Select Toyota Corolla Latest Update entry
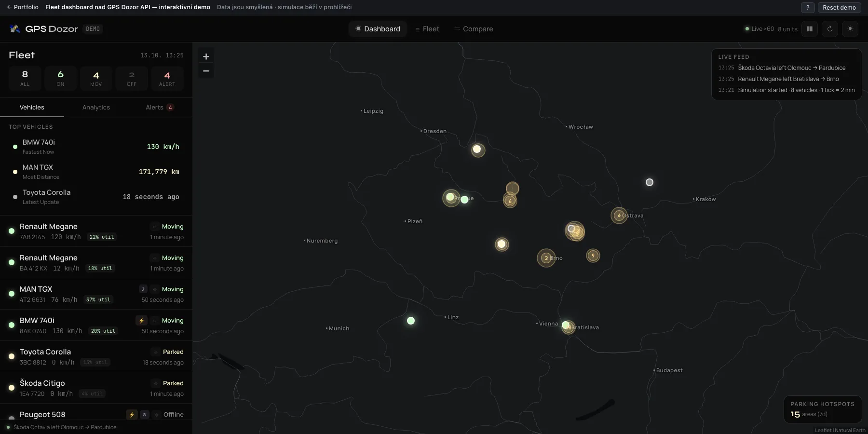 (96, 197)
